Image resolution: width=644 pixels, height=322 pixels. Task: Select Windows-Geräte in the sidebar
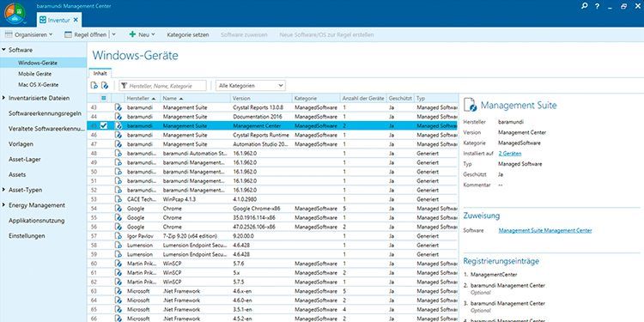(x=38, y=63)
